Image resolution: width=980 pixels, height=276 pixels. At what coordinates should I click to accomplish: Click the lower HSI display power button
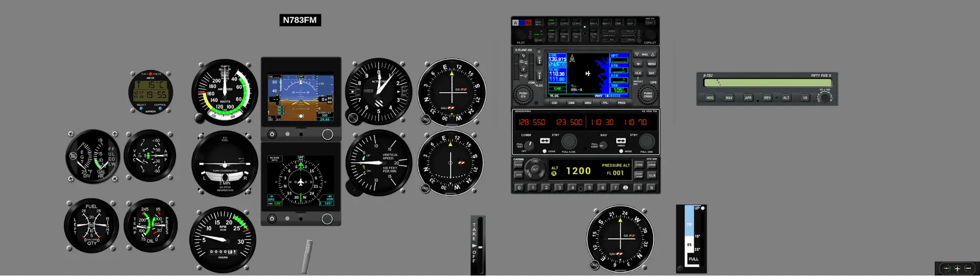pyautogui.click(x=272, y=219)
